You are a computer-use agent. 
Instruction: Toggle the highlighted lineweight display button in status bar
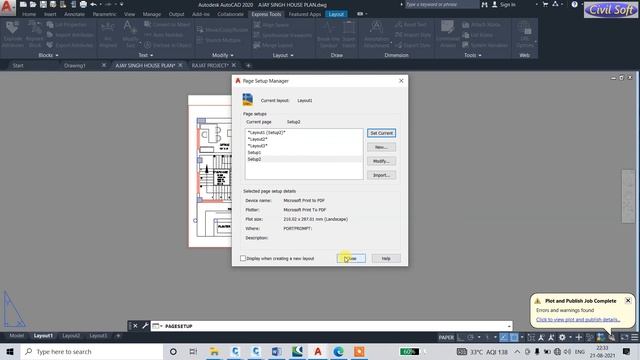coord(504,337)
